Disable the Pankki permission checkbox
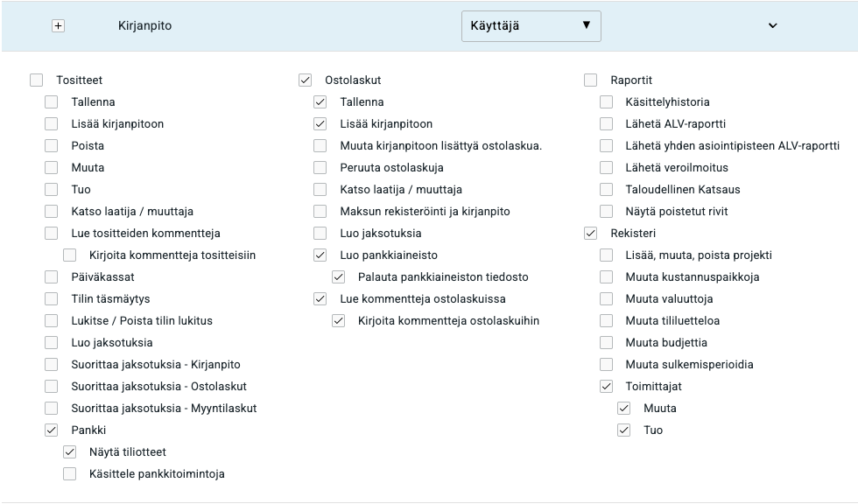This screenshot has width=858, height=504. coord(52,430)
